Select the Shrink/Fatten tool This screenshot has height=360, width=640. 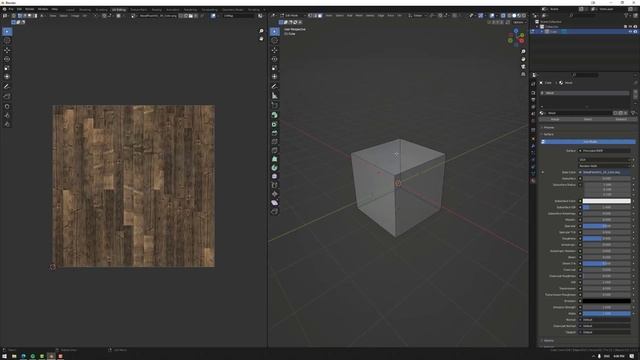275,194
